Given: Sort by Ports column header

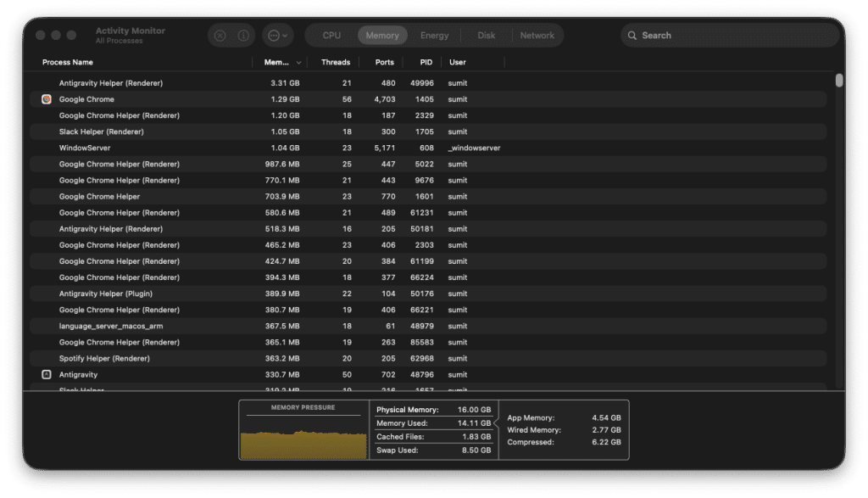Looking at the screenshot, I should (x=384, y=62).
